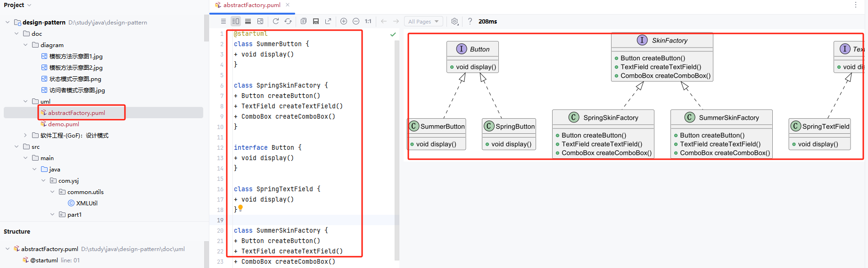
Task: Toggle editor and preview split view
Action: tap(236, 21)
